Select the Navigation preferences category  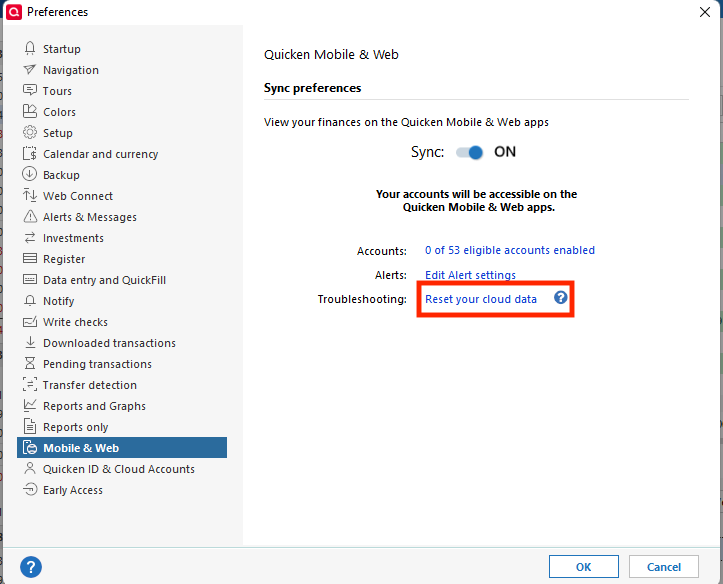(71, 70)
